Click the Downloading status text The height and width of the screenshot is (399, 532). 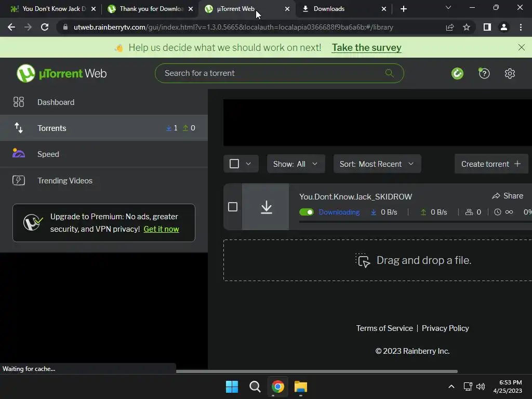(x=339, y=212)
